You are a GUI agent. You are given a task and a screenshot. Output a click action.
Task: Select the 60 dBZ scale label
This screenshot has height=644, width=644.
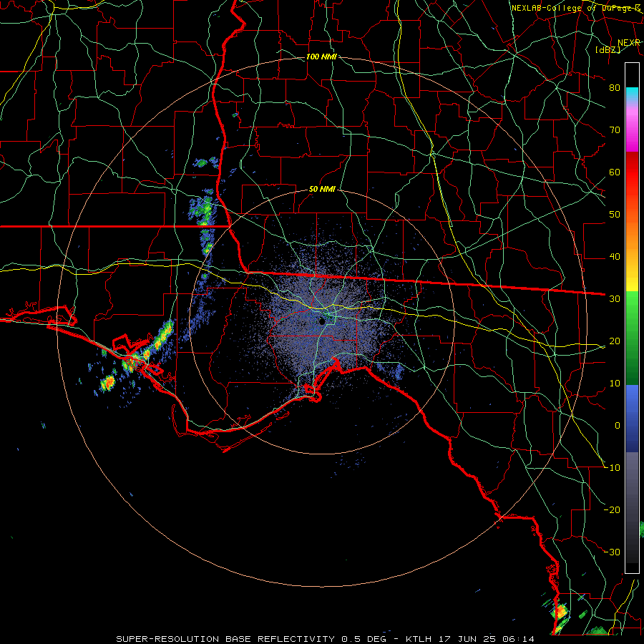click(615, 172)
